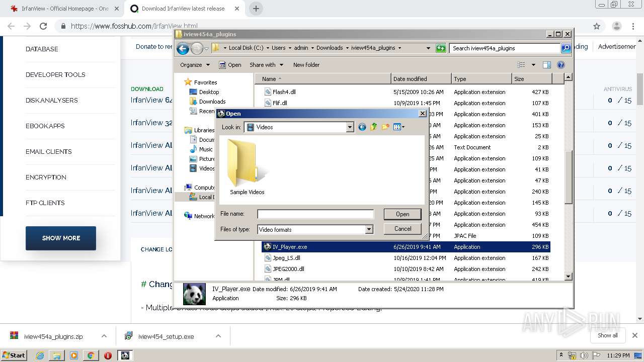Click SHOW MORE button on FossHub page
Viewport: 644px width, 362px height.
(x=61, y=238)
